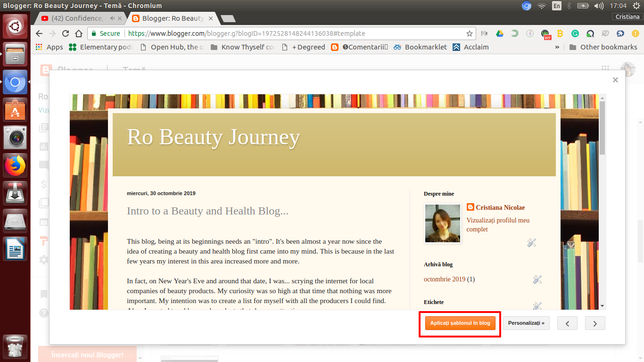Open the Acclaim bookmark
644x362 pixels.
(x=471, y=47)
